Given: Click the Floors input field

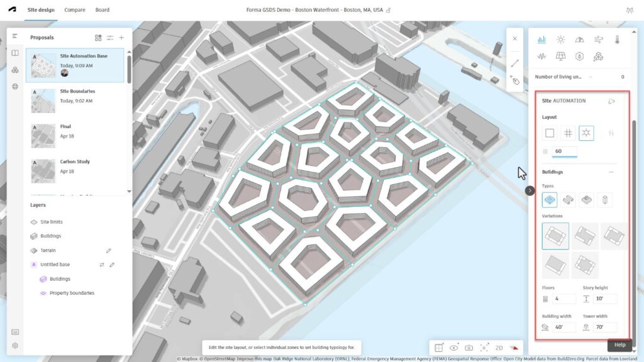Looking at the screenshot, I should (564, 299).
